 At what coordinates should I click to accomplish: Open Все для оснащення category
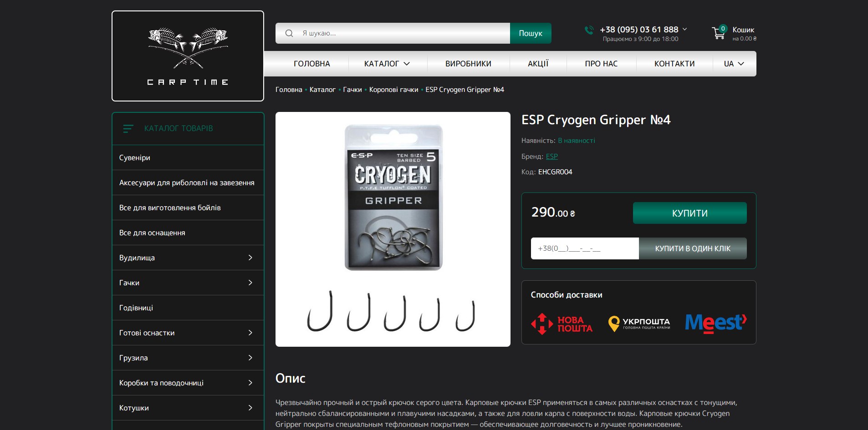188,233
